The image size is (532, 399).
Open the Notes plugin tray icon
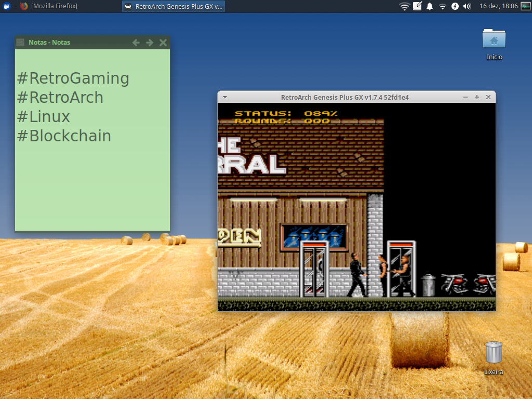click(417, 6)
